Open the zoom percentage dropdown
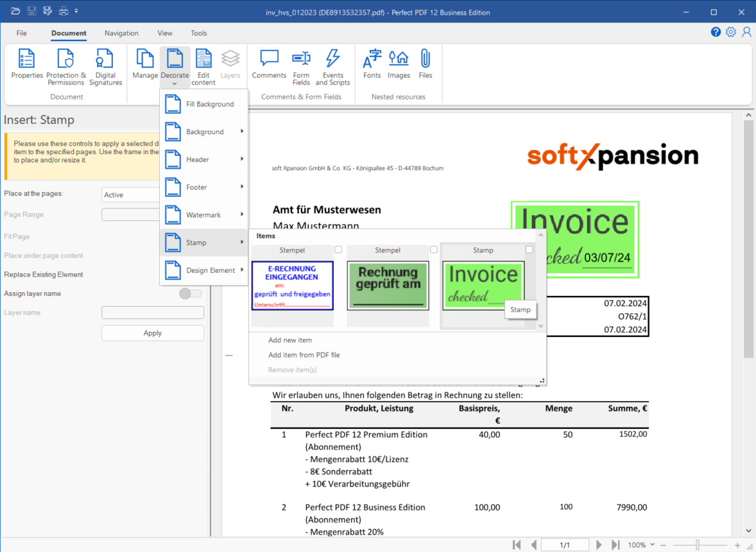756x552 pixels. click(x=653, y=545)
